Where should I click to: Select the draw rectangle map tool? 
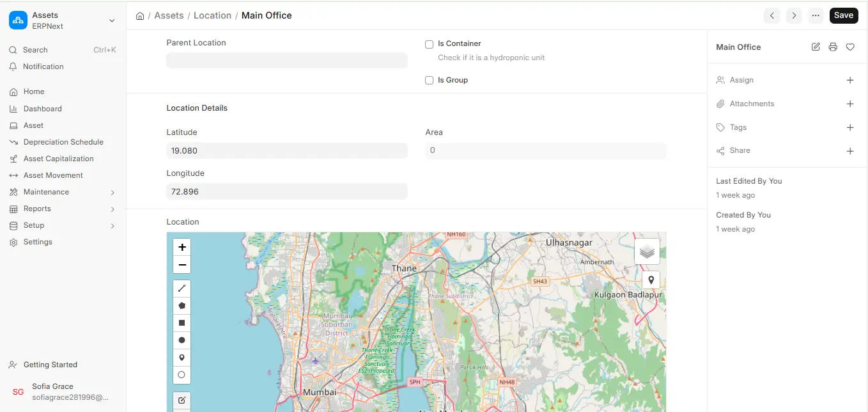coord(182,323)
